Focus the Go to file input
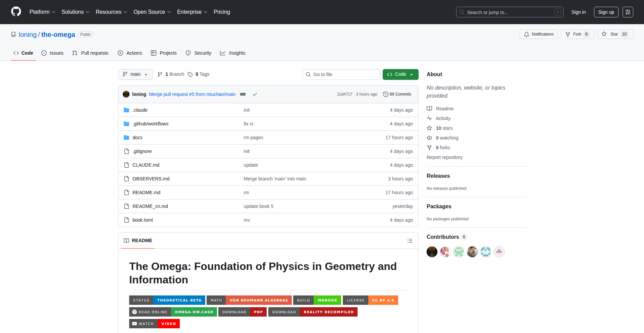The height and width of the screenshot is (333, 644). [x=341, y=74]
